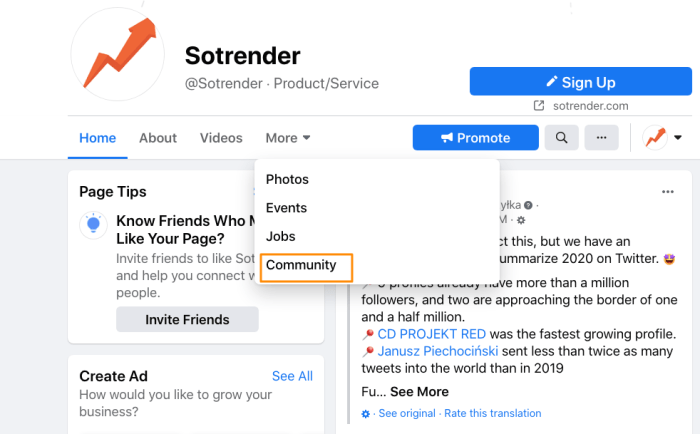Click the post audience gear icon
Screen dimensions: 700x434
[x=521, y=220]
